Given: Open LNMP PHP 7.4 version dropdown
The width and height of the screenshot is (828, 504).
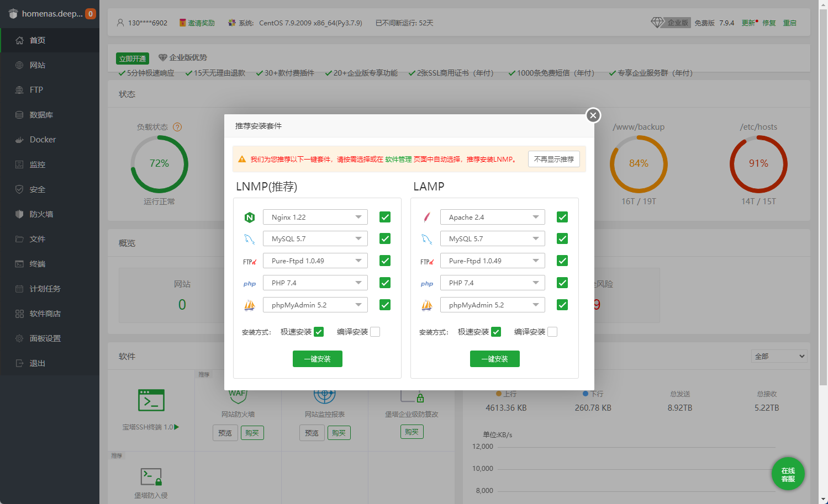Looking at the screenshot, I should click(x=315, y=283).
